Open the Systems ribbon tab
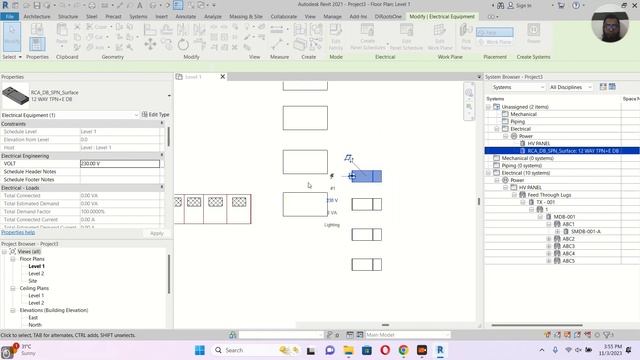Viewport: 640px width, 360px height. click(138, 17)
